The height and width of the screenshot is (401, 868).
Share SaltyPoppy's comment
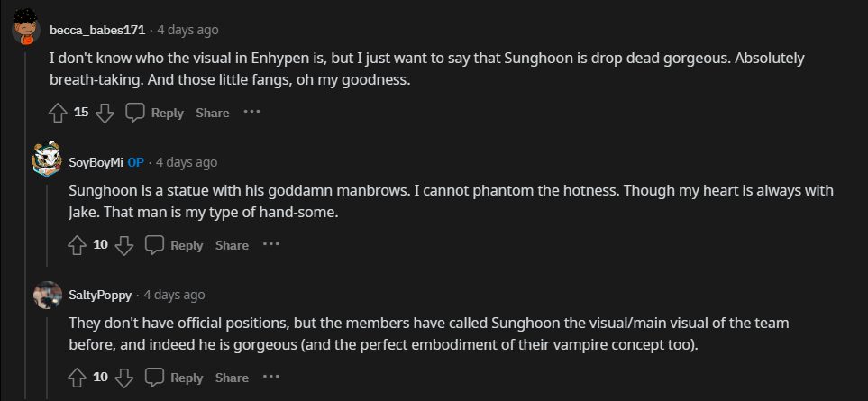(x=232, y=378)
